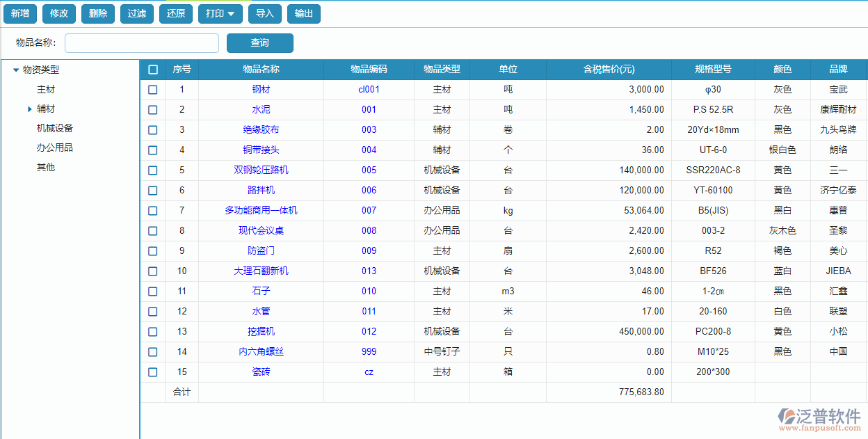
Task: Focus the 物品名称 search input field
Action: (x=142, y=43)
